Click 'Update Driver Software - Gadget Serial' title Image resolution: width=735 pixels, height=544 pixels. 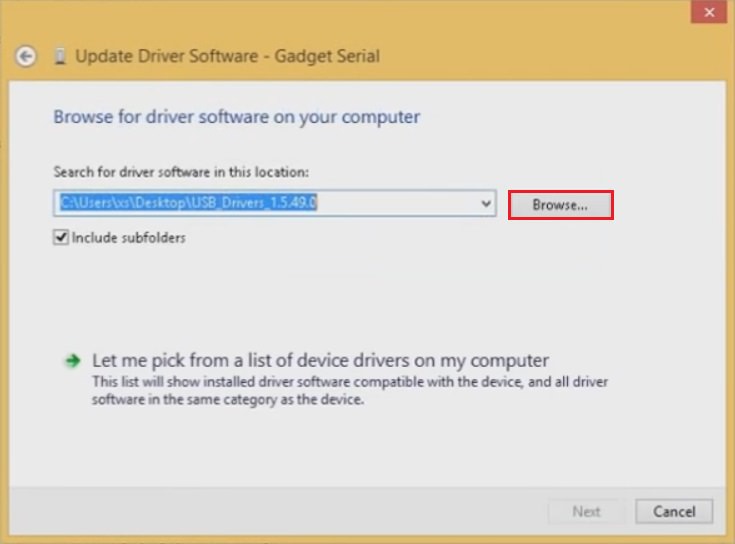(x=227, y=57)
